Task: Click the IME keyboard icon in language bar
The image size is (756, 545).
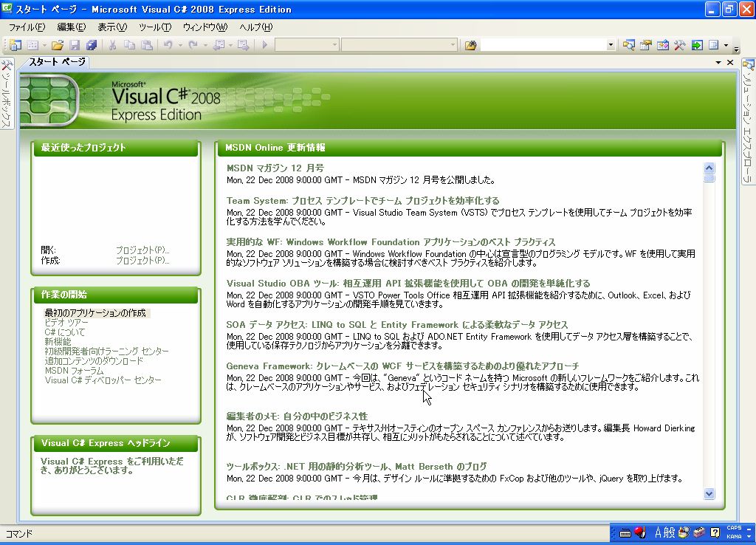Action: click(x=625, y=533)
